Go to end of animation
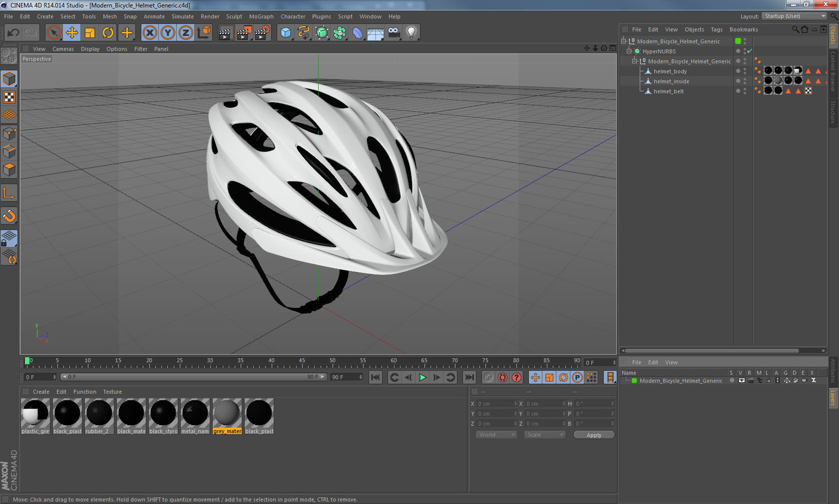The image size is (839, 504). point(469,377)
